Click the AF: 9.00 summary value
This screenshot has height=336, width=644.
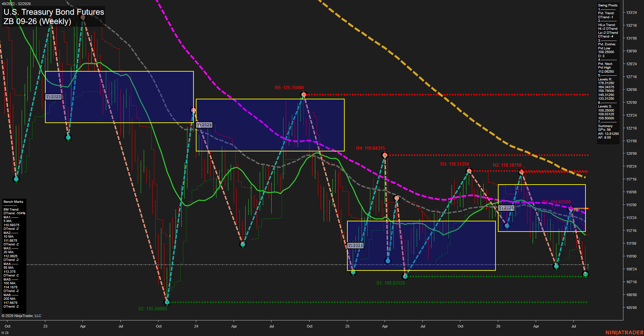coord(604,138)
